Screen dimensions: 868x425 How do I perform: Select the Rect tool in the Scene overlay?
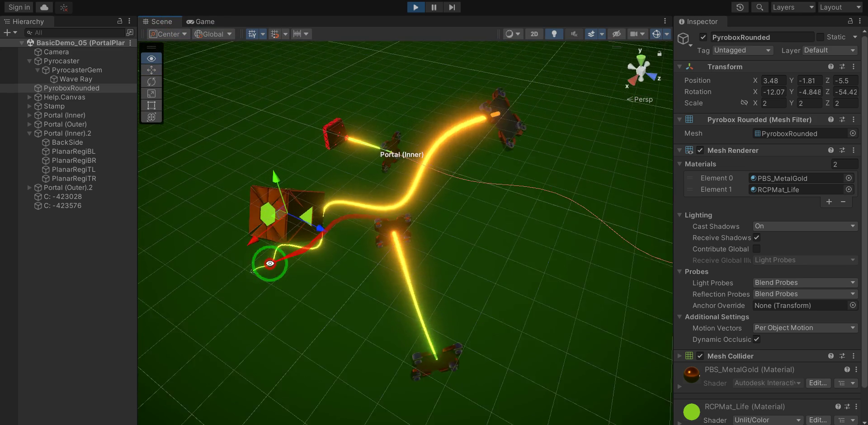[x=151, y=105]
